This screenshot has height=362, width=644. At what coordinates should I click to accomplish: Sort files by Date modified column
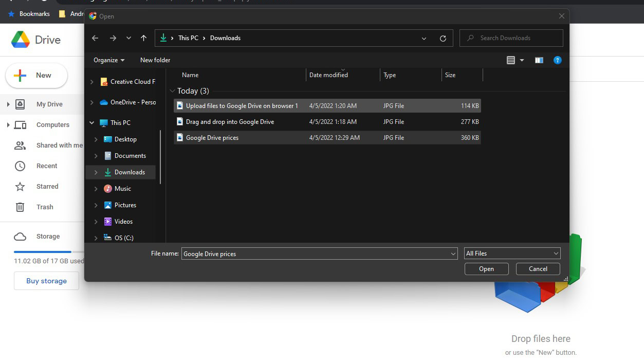(329, 75)
